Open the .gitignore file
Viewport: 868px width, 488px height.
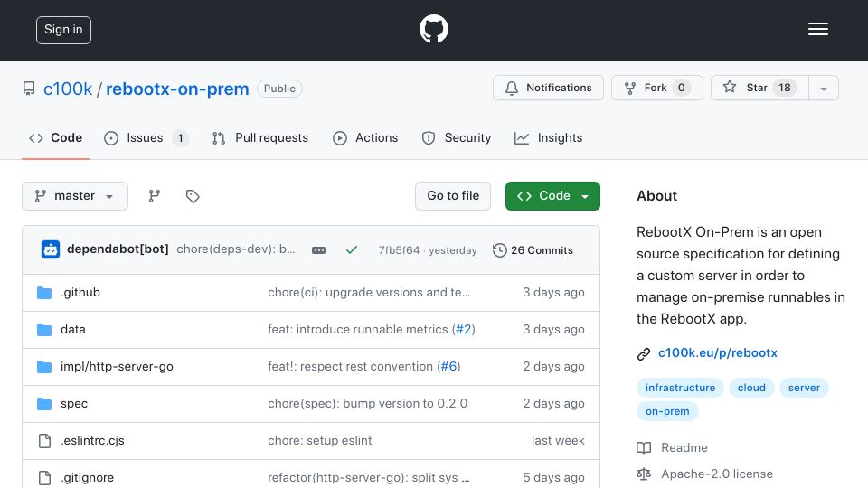pyautogui.click(x=87, y=477)
